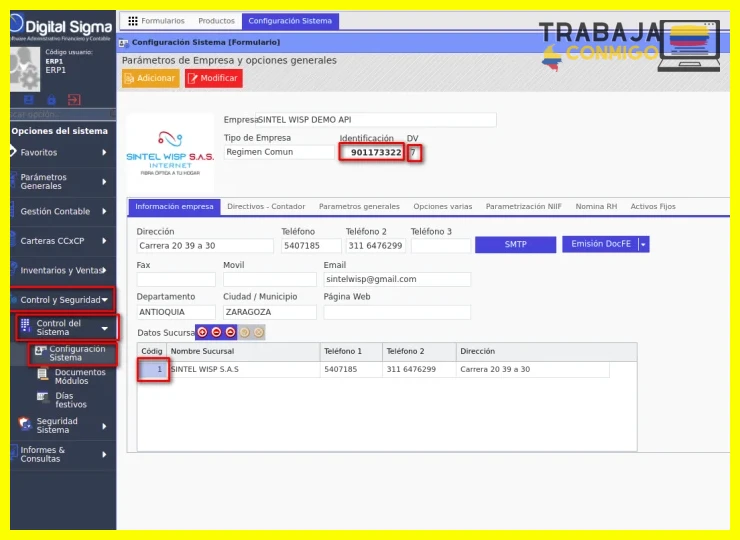Expand the Favoritos menu arrow
Screen dimensions: 740x540
[104, 152]
